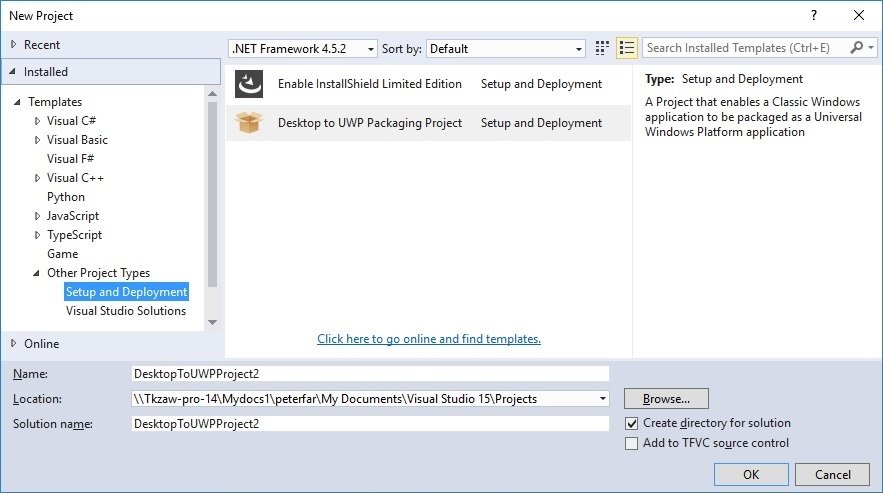
Task: Click OK to create project
Action: pos(751,474)
